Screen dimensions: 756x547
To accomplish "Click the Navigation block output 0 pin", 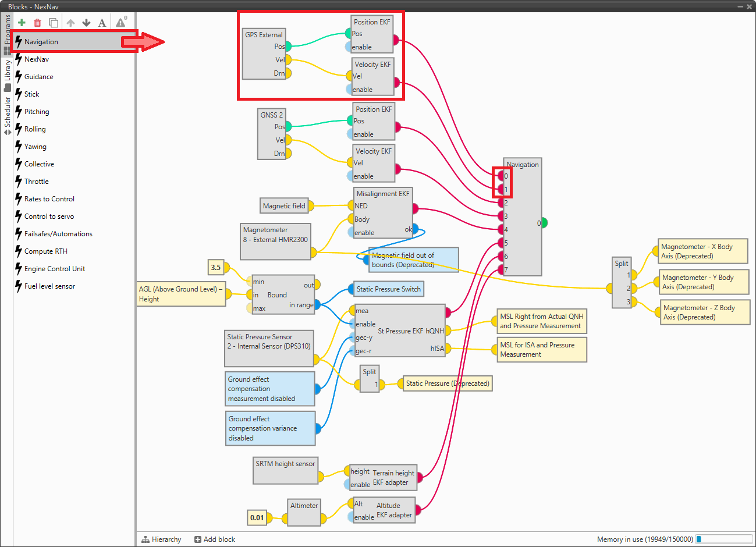I will tap(544, 223).
